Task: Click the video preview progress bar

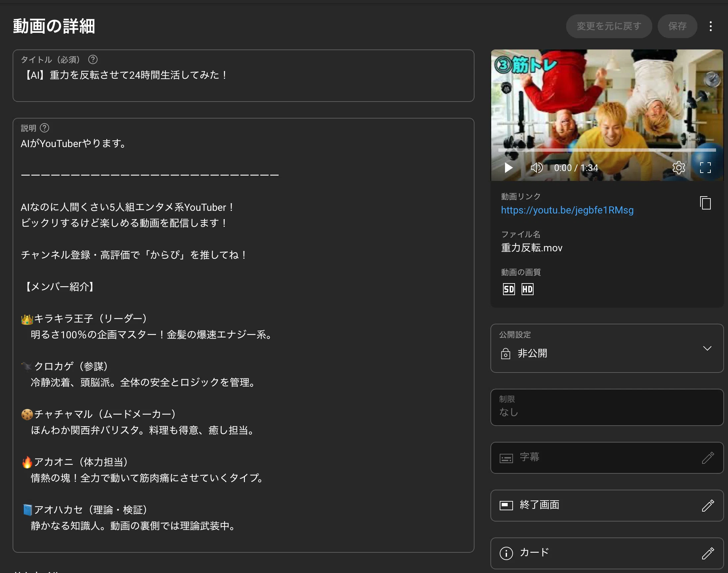Action: pyautogui.click(x=607, y=150)
